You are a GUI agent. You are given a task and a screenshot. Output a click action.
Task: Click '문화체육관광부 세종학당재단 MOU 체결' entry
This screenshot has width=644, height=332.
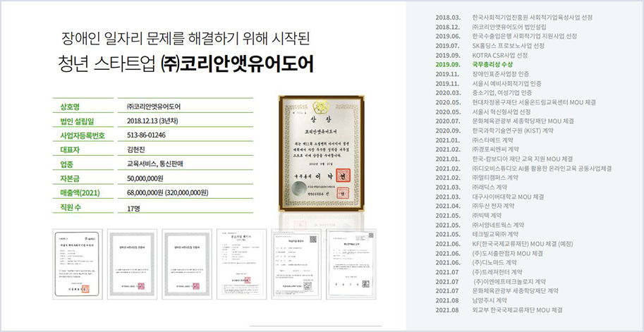[x=523, y=121]
